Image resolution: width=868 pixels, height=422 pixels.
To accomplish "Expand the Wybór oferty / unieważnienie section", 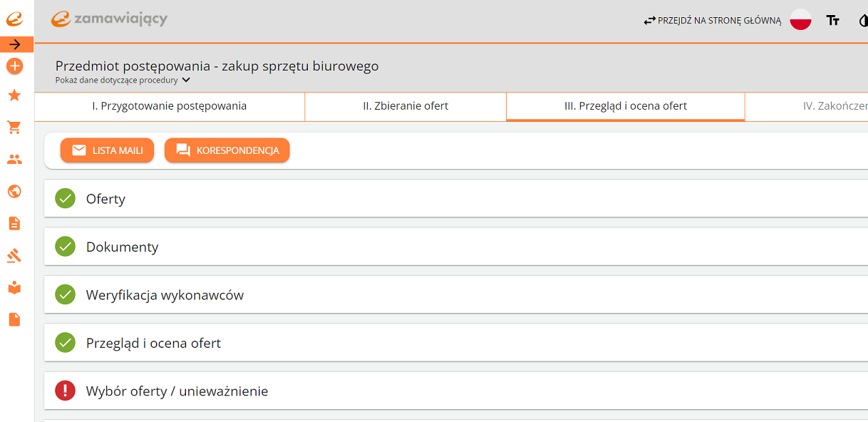I will [x=456, y=391].
